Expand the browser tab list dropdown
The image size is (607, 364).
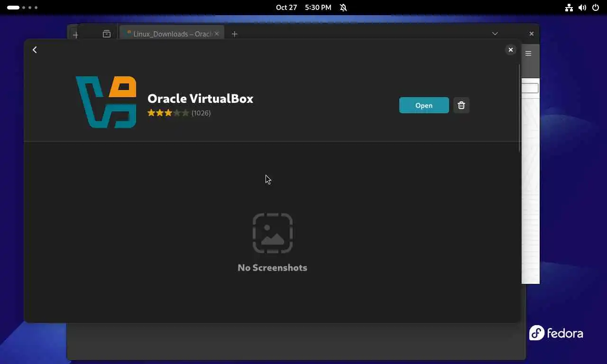click(x=495, y=34)
